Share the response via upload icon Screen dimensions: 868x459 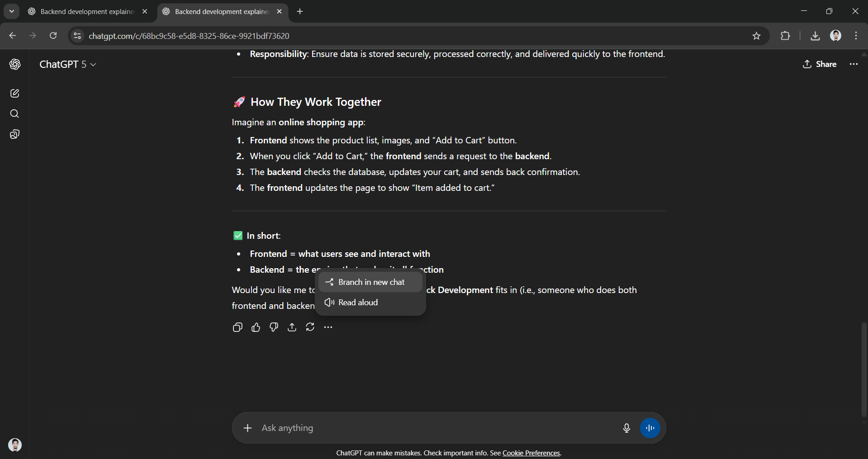pyautogui.click(x=292, y=327)
